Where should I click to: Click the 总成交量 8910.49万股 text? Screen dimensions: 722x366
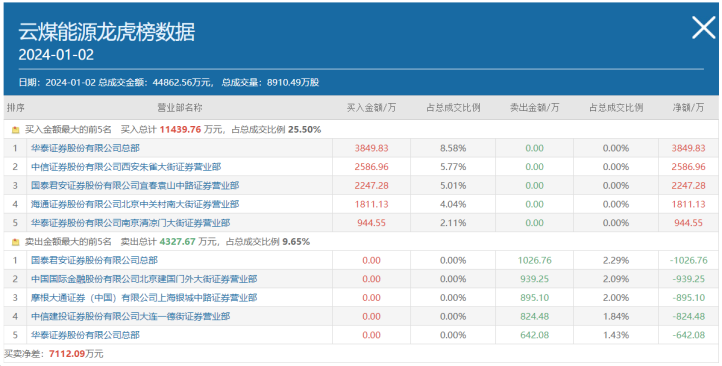point(270,83)
